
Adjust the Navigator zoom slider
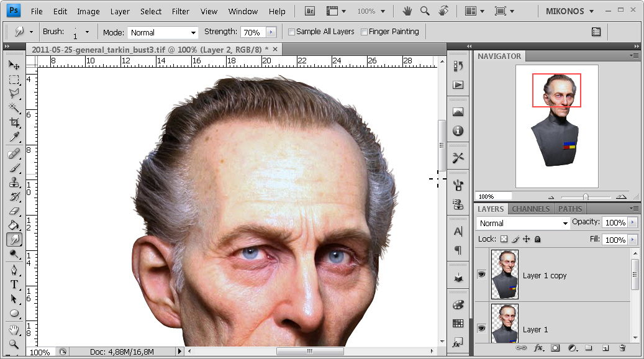click(x=586, y=197)
